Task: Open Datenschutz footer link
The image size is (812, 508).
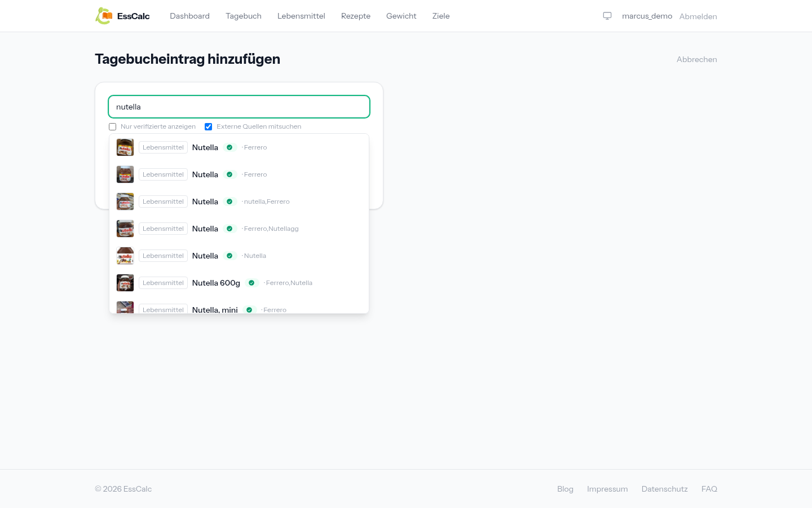Action: [665, 489]
